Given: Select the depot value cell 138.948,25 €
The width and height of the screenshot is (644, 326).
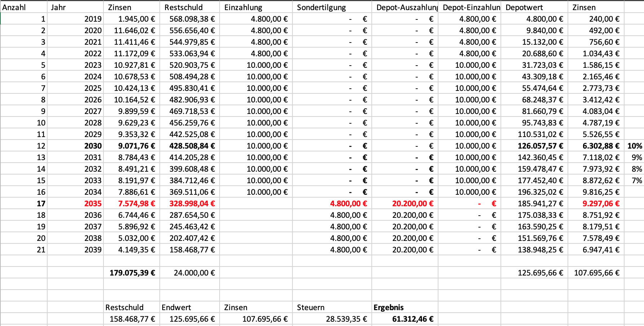Looking at the screenshot, I should tap(534, 250).
